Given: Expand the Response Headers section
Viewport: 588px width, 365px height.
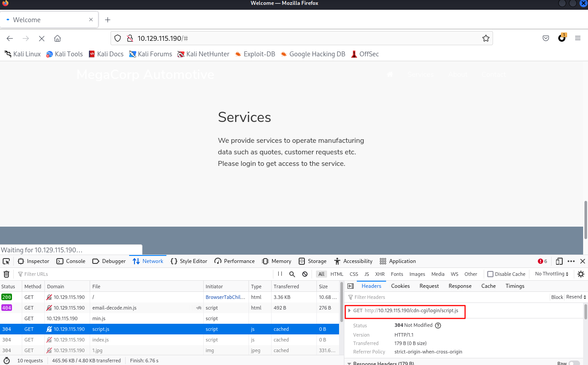Looking at the screenshot, I should tap(350, 364).
